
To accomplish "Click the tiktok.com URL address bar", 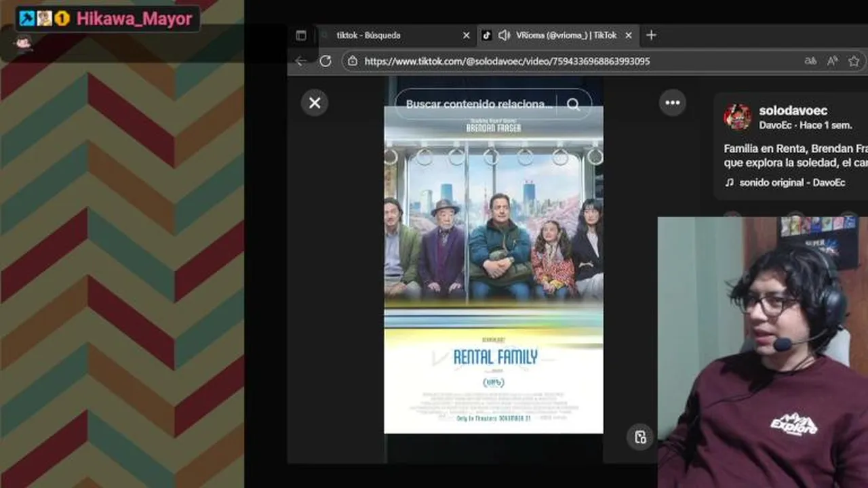I will pos(507,61).
